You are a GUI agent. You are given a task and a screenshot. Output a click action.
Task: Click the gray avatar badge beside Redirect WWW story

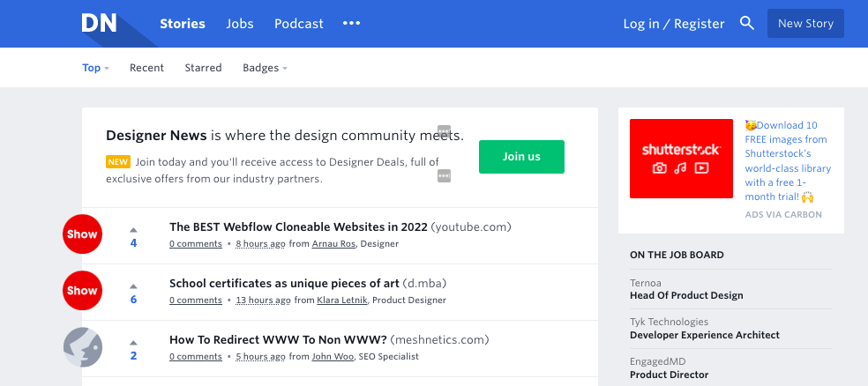click(83, 347)
